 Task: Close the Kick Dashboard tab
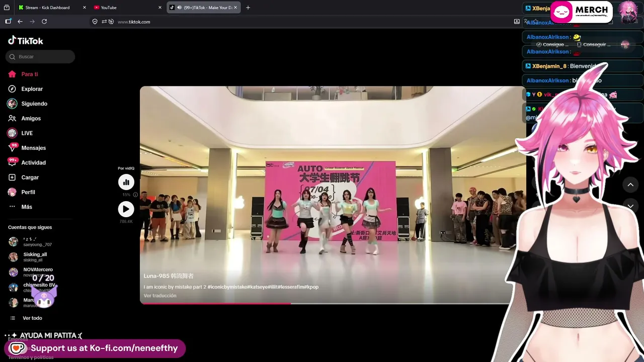(84, 8)
